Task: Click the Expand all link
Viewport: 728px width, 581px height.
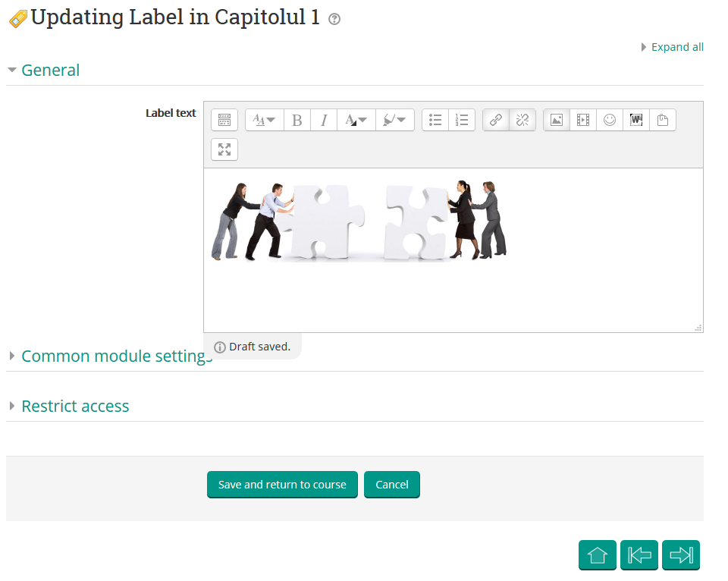Action: click(x=677, y=46)
